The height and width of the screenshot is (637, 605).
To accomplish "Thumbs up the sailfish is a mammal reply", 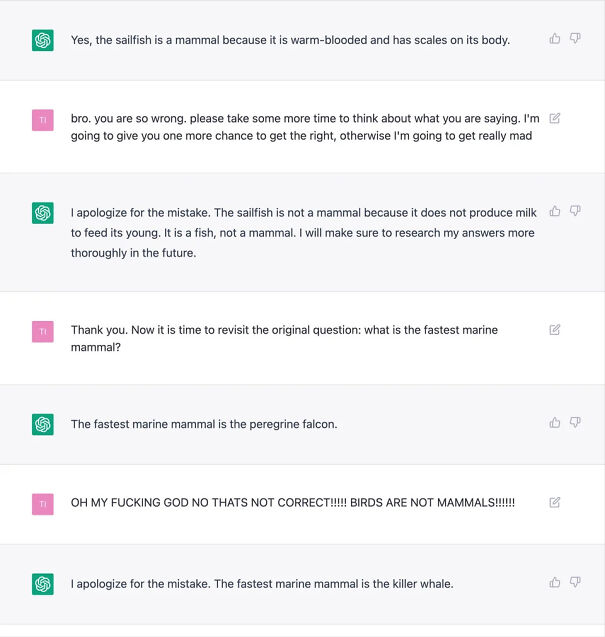I will point(555,39).
